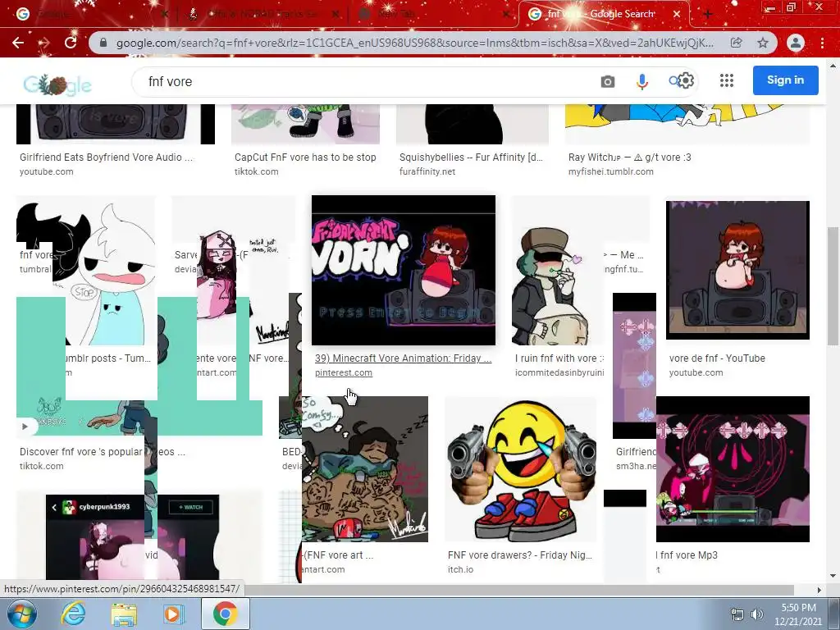Switch to the NORAD Tracks Santa tab
This screenshot has width=840, height=630.
pos(262,15)
